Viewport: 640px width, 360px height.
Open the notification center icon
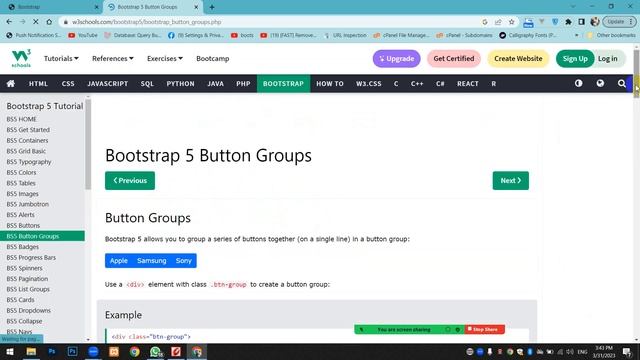coord(627,351)
